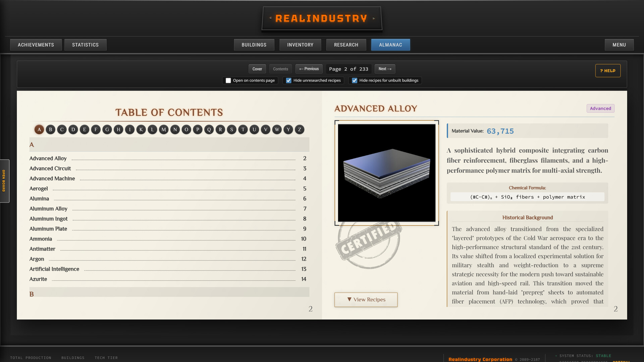Jump to letter H in contents
Screen dimensions: 644x362
pos(118,129)
